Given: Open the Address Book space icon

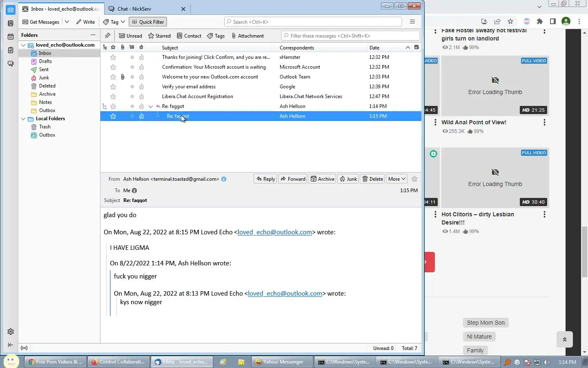Looking at the screenshot, I should tap(11, 23).
